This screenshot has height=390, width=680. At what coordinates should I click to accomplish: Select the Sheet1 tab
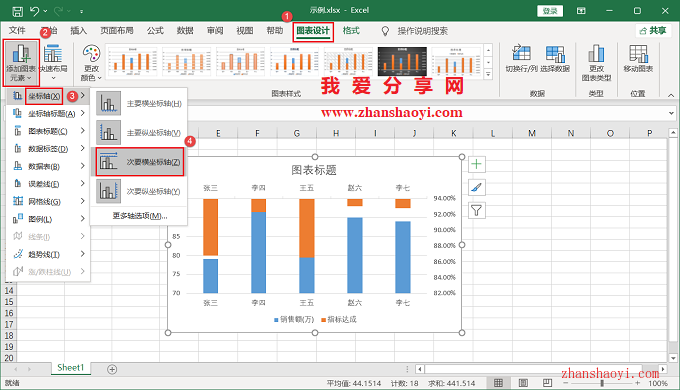70,368
